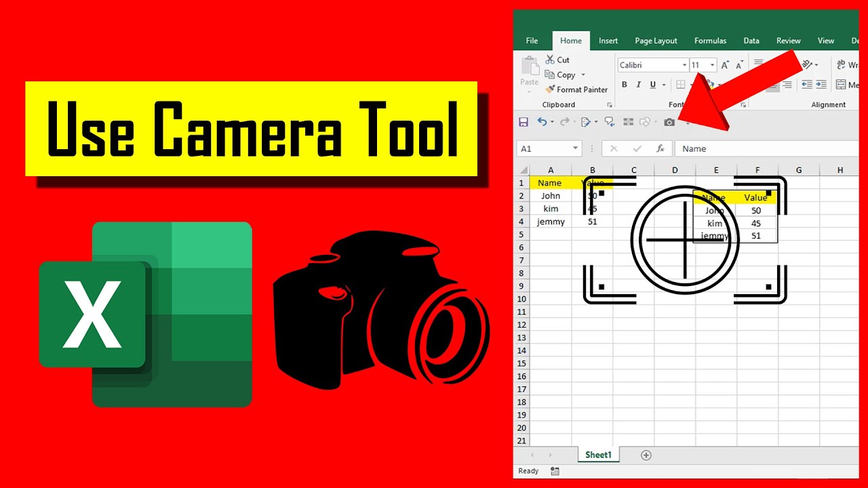This screenshot has width=868, height=488.
Task: Click the Undo arrow icon
Action: 542,122
